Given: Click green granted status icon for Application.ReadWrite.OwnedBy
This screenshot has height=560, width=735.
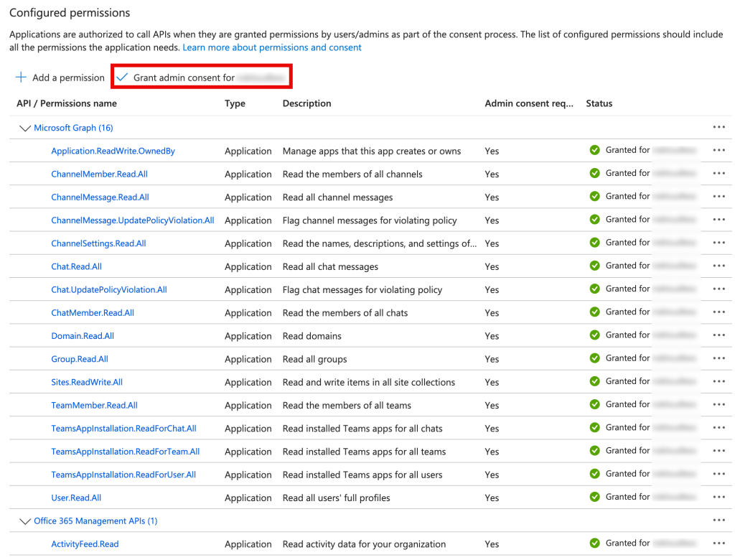Looking at the screenshot, I should 595,150.
